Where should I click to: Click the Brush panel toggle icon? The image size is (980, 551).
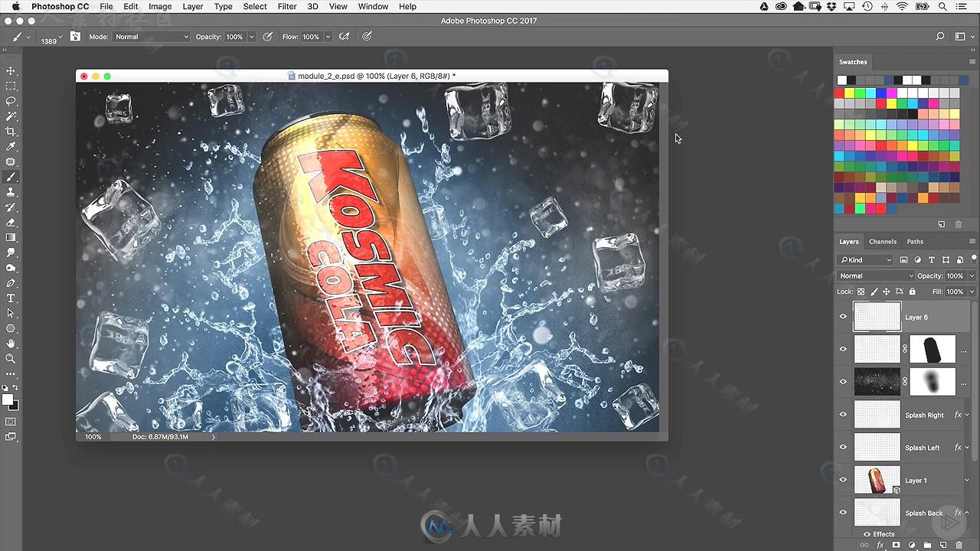pos(74,36)
